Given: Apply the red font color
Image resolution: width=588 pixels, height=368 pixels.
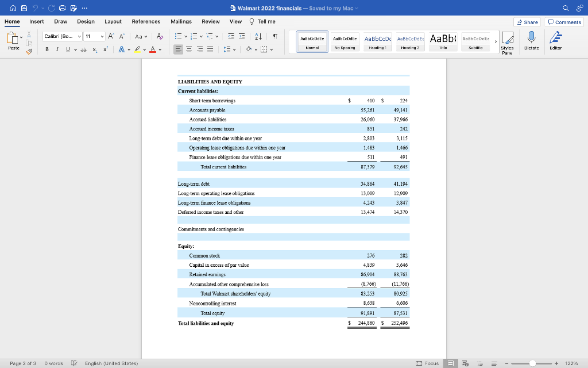Looking at the screenshot, I should coord(153,49).
